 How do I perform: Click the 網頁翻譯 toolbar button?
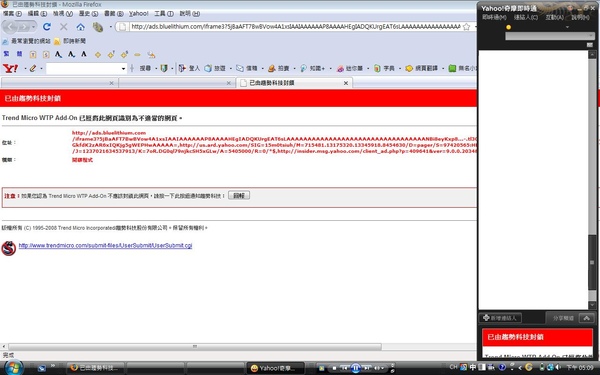421,68
